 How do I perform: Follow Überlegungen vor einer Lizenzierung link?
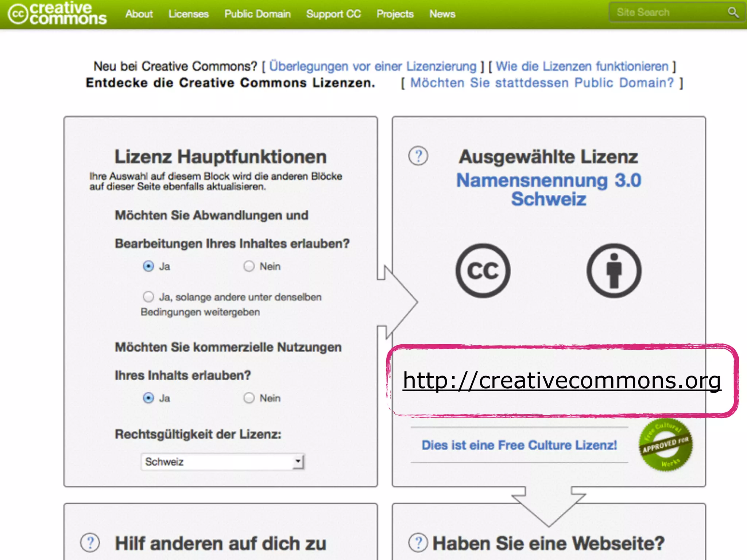[373, 66]
